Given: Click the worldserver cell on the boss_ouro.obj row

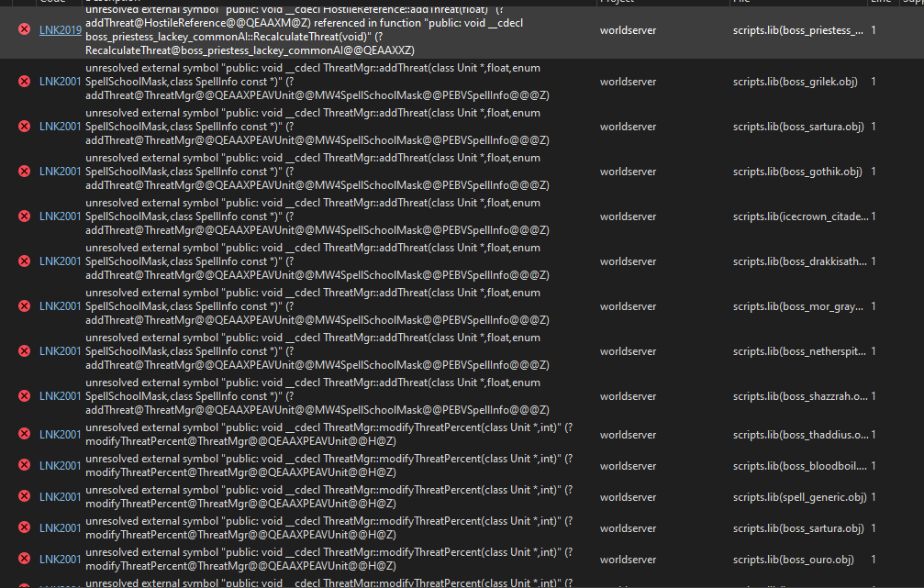Looking at the screenshot, I should tap(628, 560).
